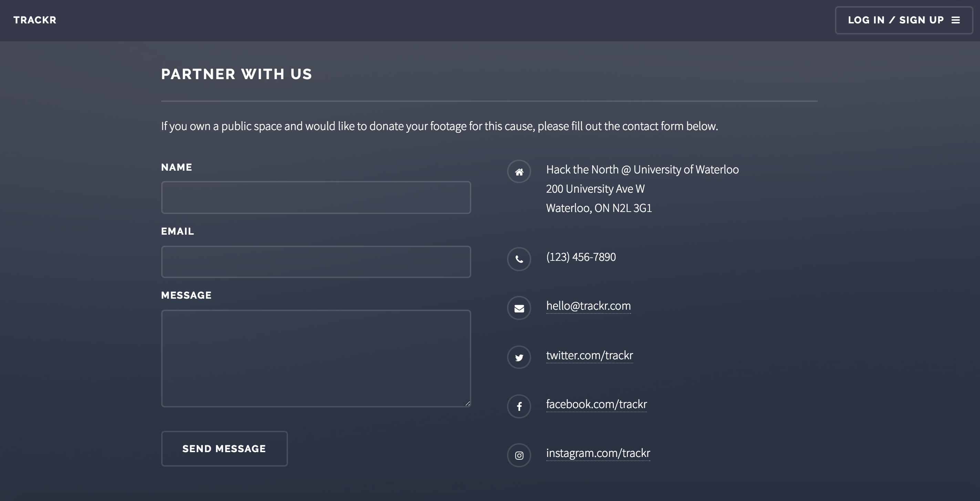
Task: Click the phone number (123) 456-7890
Action: (x=580, y=257)
